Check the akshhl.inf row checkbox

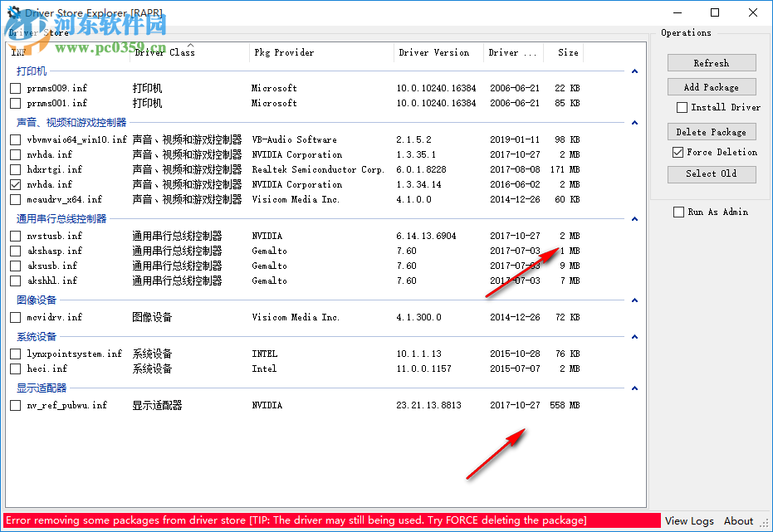15,281
